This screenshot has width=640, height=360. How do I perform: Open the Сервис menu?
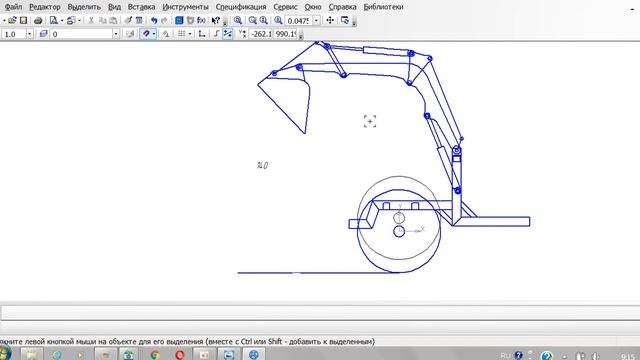point(285,7)
